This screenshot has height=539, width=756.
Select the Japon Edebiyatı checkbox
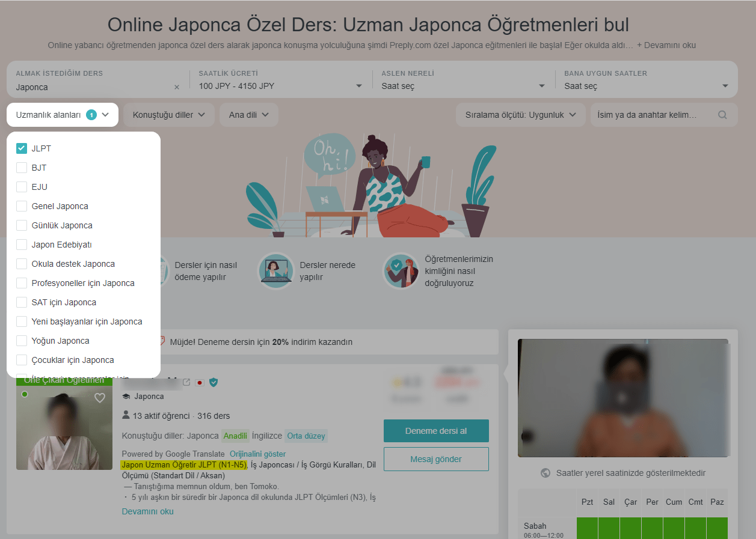point(22,245)
